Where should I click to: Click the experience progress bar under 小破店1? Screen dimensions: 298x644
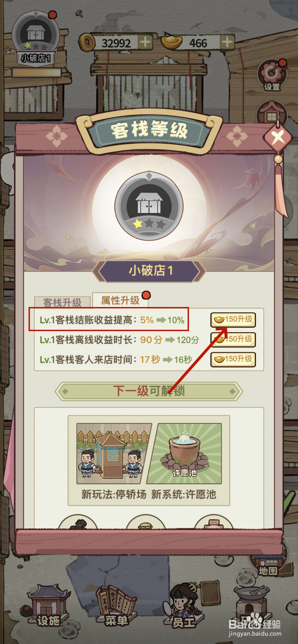pos(37,73)
